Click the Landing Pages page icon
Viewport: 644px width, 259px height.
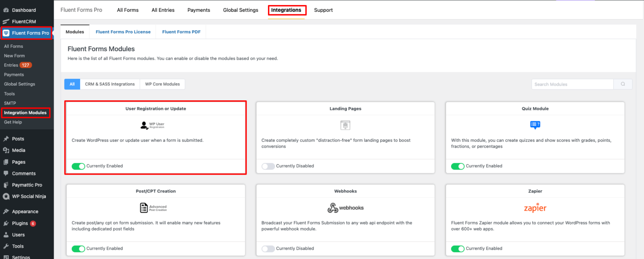pyautogui.click(x=345, y=125)
